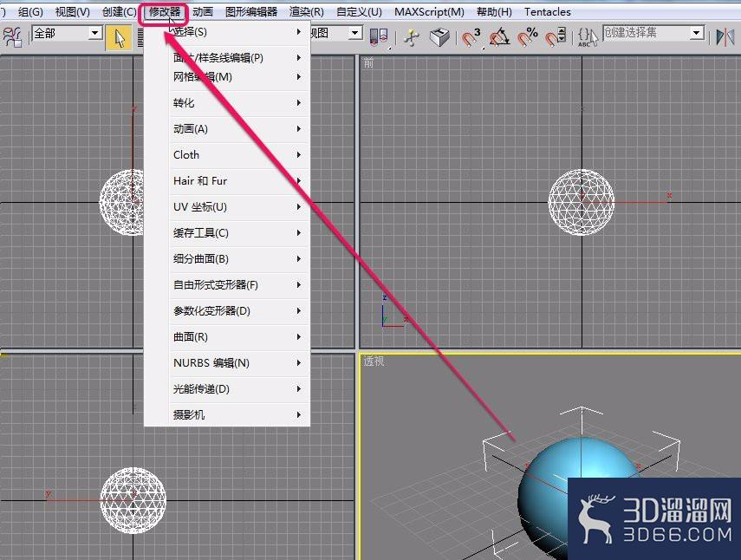
Task: Click the 创建选择集 input field
Action: 646,33
